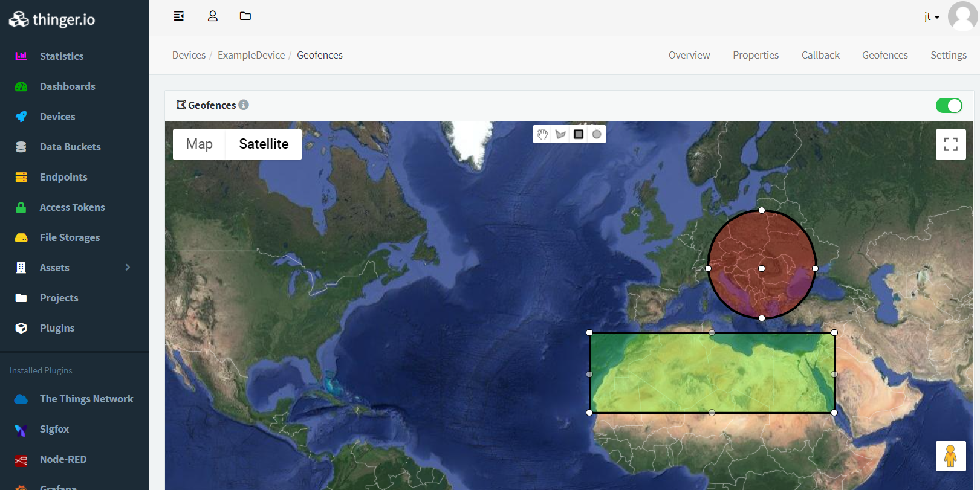
Task: Select the green rectangle geofence
Action: pos(712,373)
